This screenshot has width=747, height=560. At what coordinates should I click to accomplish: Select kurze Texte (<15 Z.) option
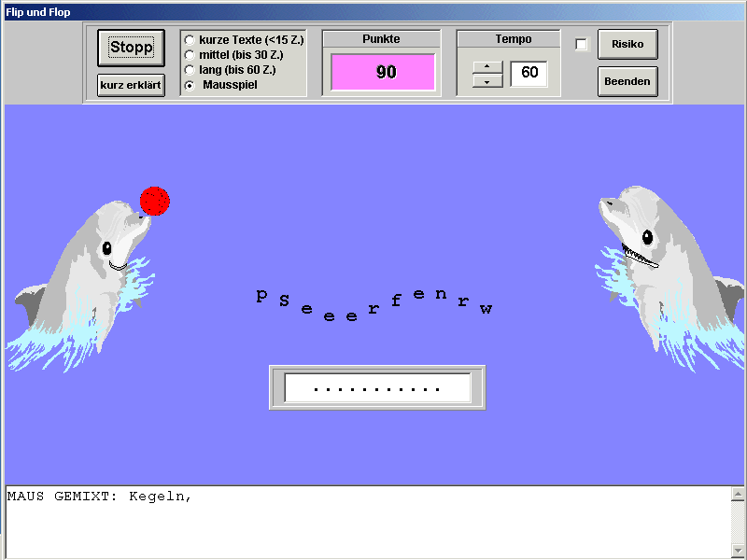190,40
